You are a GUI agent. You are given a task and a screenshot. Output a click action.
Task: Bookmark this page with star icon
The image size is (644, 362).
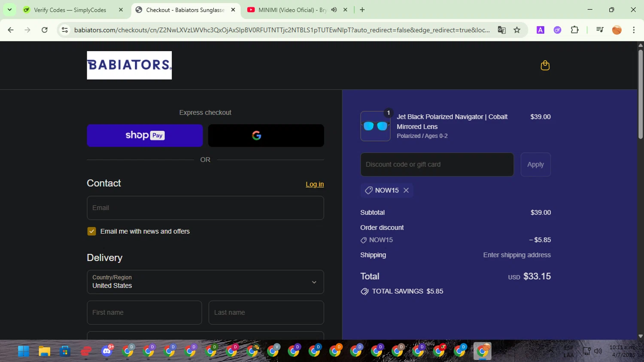[517, 30]
